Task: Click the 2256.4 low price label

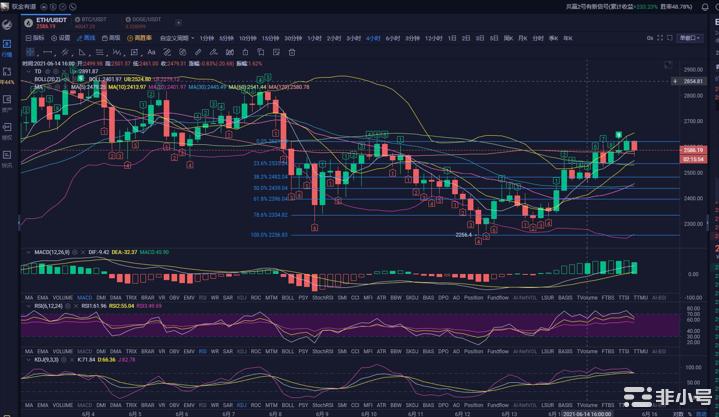Action: pos(464,235)
